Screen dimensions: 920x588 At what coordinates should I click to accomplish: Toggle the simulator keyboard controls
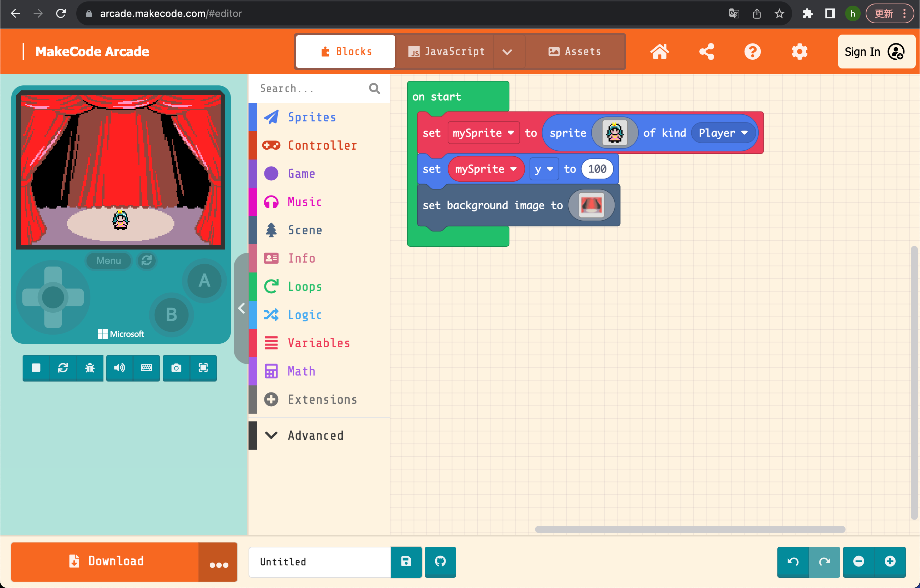click(146, 367)
